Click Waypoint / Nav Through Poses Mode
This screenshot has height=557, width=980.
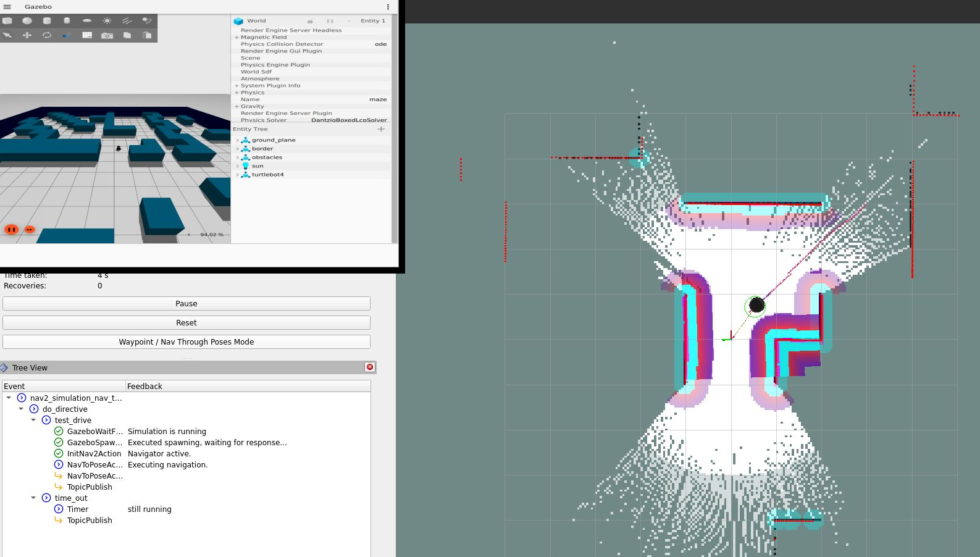pyautogui.click(x=186, y=342)
